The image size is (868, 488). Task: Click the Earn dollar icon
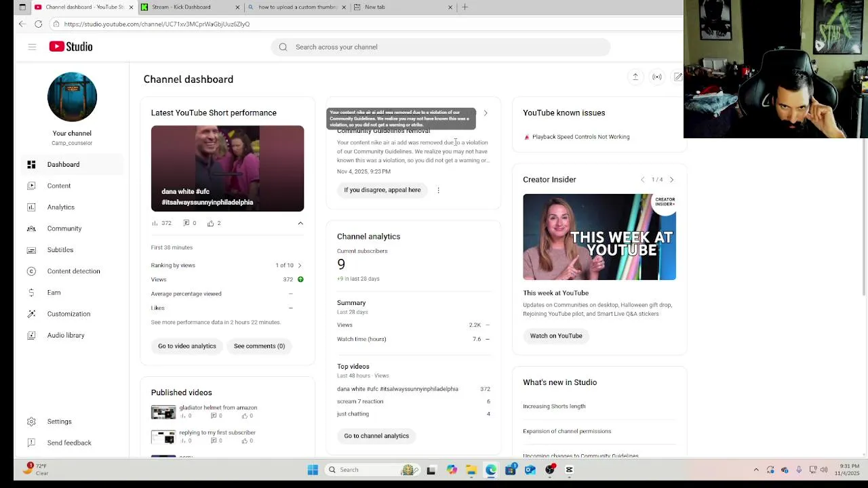(x=31, y=293)
